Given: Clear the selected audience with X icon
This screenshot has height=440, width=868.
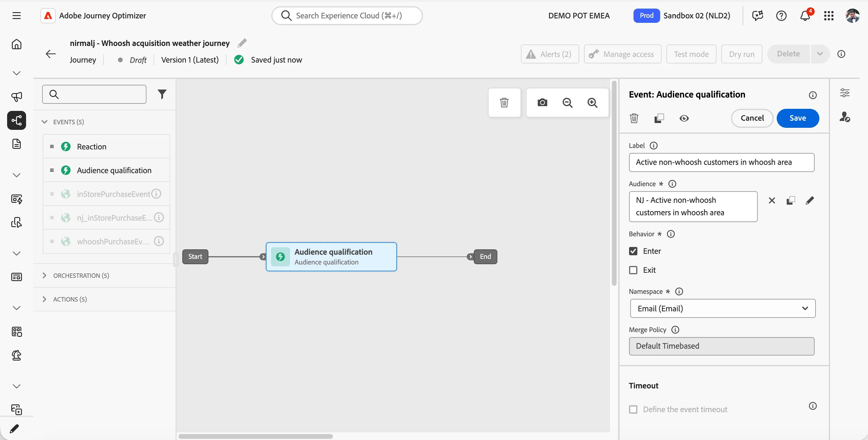Looking at the screenshot, I should (x=772, y=201).
